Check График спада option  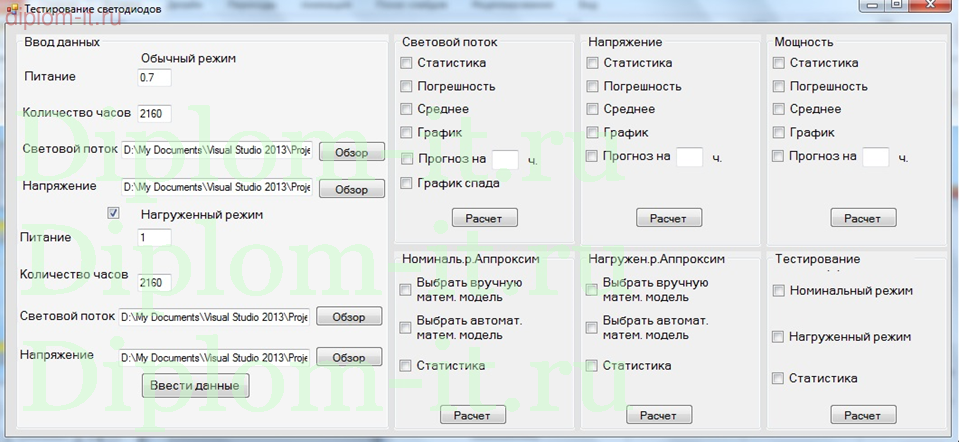click(406, 183)
